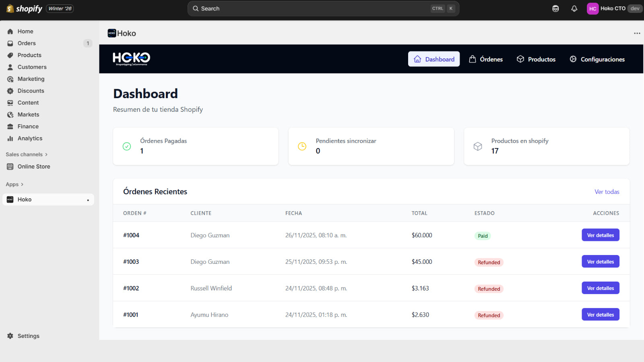Open Online Store sales channel
Viewport: 644px width, 362px height.
48,167
